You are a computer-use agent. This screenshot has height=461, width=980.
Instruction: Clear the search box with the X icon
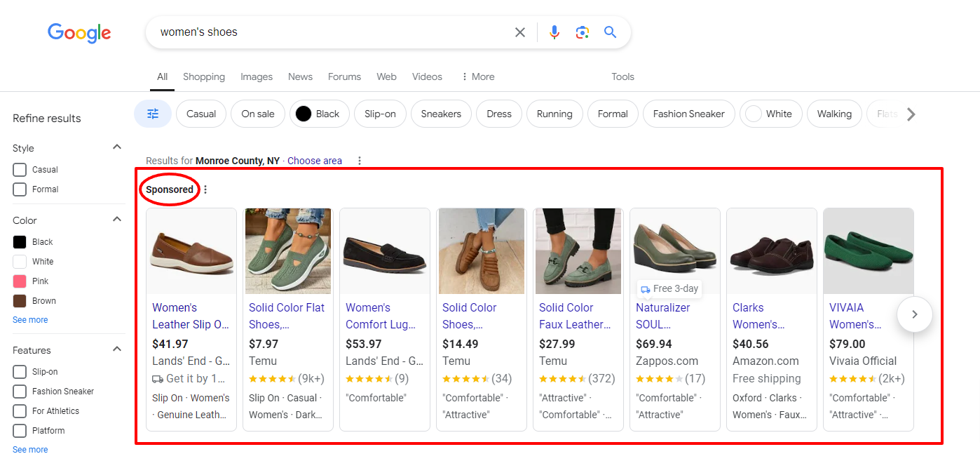coord(520,32)
